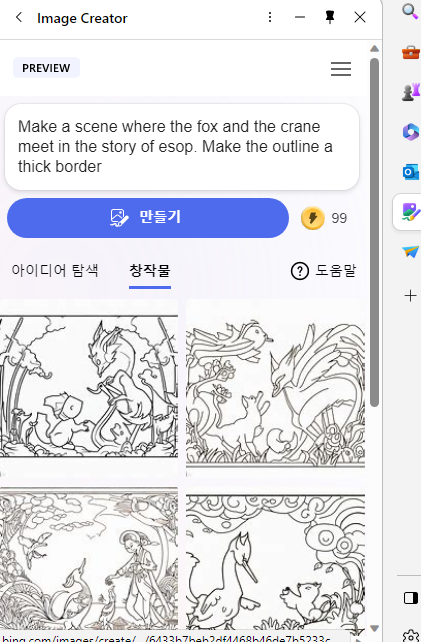Open the fox and dragon-crane line art thumbnail
Viewport: 421px width, 642px height.
pyautogui.click(x=89, y=387)
